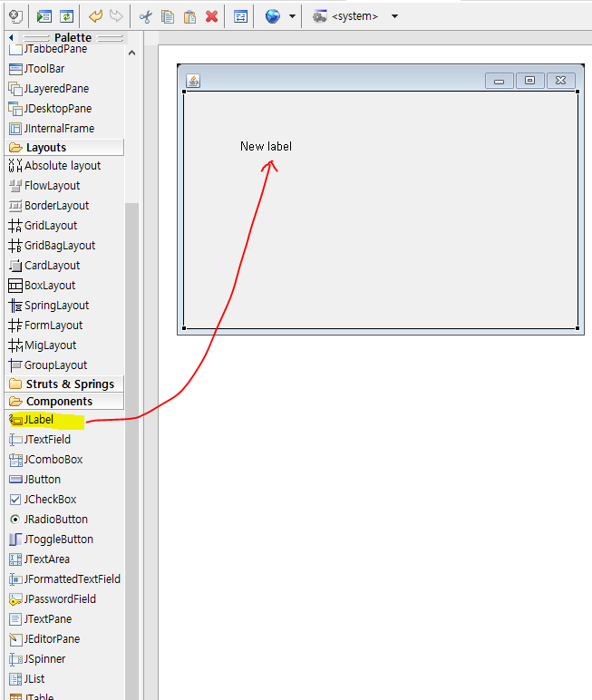Click the Test/Preview GUI toolbar icon
Image resolution: width=592 pixels, height=700 pixels.
tap(44, 16)
